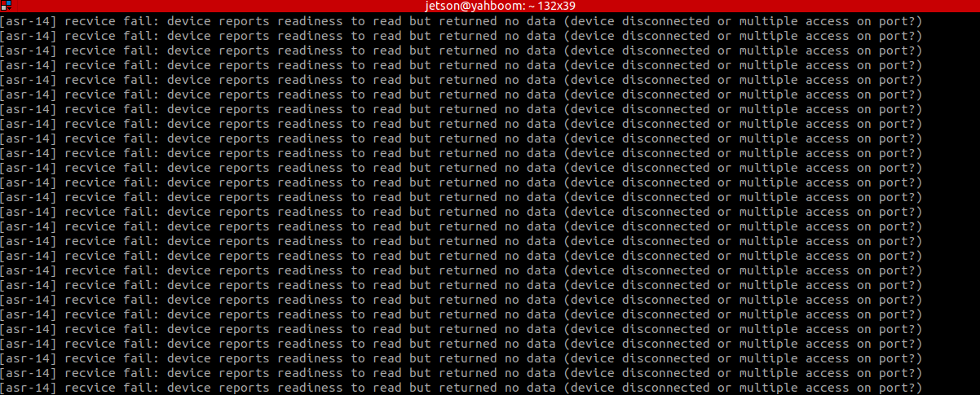This screenshot has width=980, height=395.
Task: Click 'port?)' ending the last output line
Action: pyautogui.click(x=900, y=388)
